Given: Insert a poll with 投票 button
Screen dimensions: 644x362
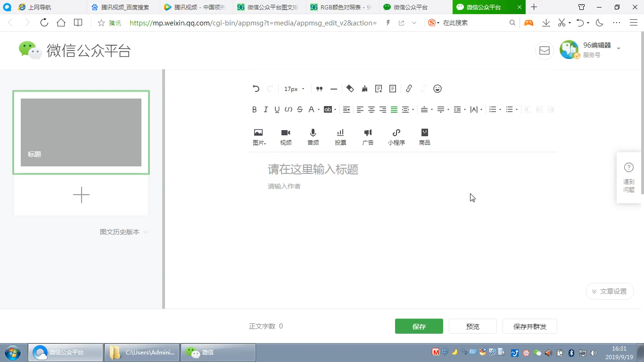Looking at the screenshot, I should click(x=340, y=137).
